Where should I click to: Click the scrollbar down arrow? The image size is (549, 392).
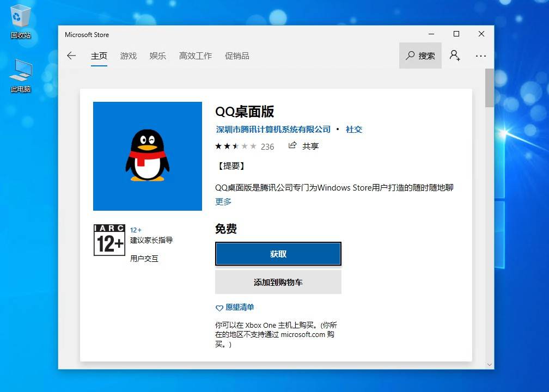(x=489, y=365)
